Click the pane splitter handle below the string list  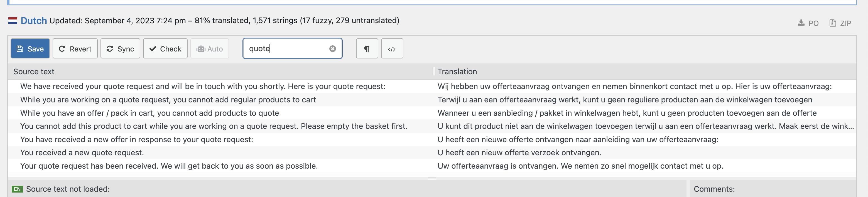coord(432,178)
